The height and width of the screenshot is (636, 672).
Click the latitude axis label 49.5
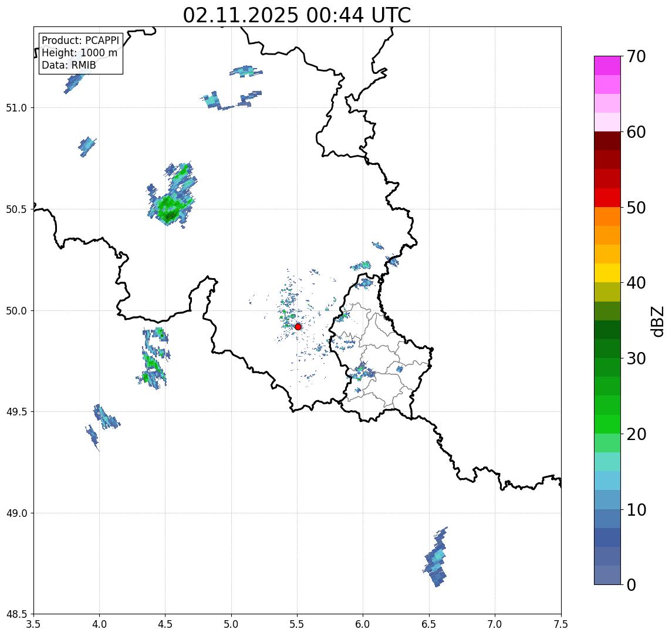pos(16,412)
